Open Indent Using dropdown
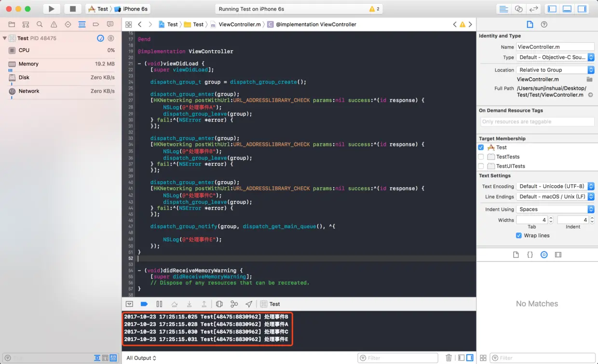598x364 pixels. coord(555,209)
